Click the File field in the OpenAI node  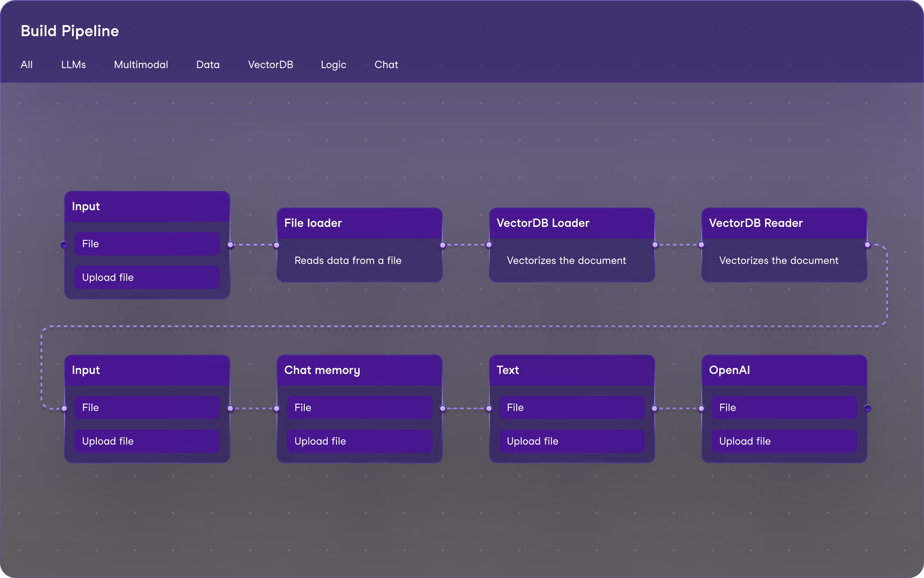783,407
